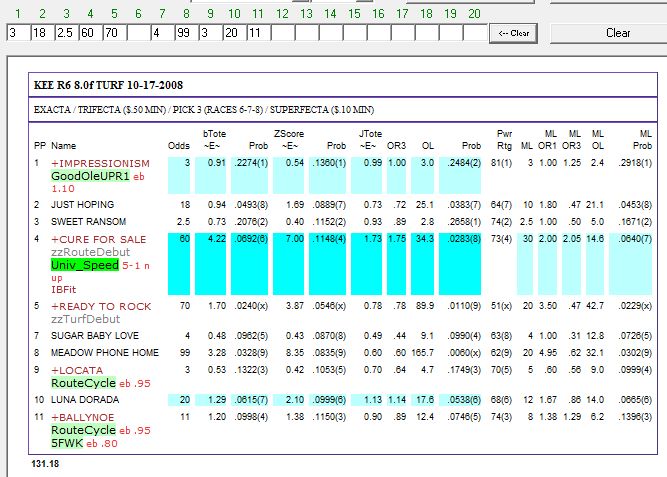Viewport: 667px width, 477px height.
Task: Click JTote prob '.2658(1)' for Sweet Ransom
Action: [464, 222]
